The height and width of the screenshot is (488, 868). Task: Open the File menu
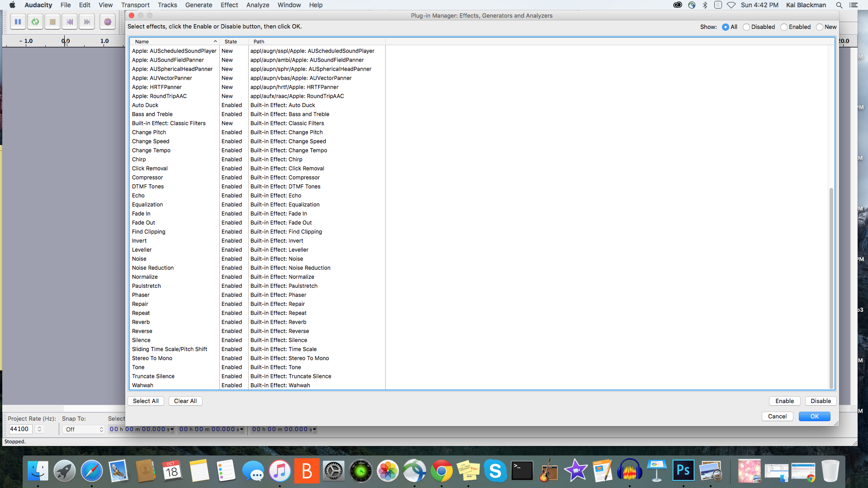(66, 5)
